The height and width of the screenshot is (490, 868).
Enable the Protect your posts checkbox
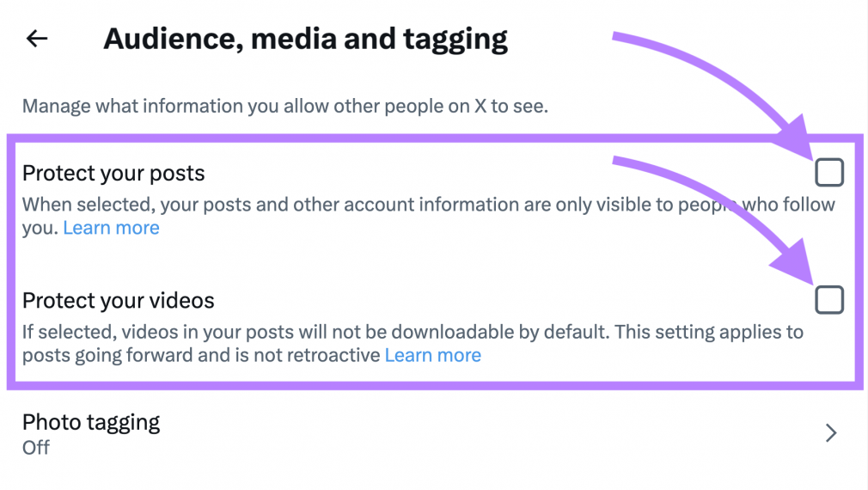click(829, 173)
